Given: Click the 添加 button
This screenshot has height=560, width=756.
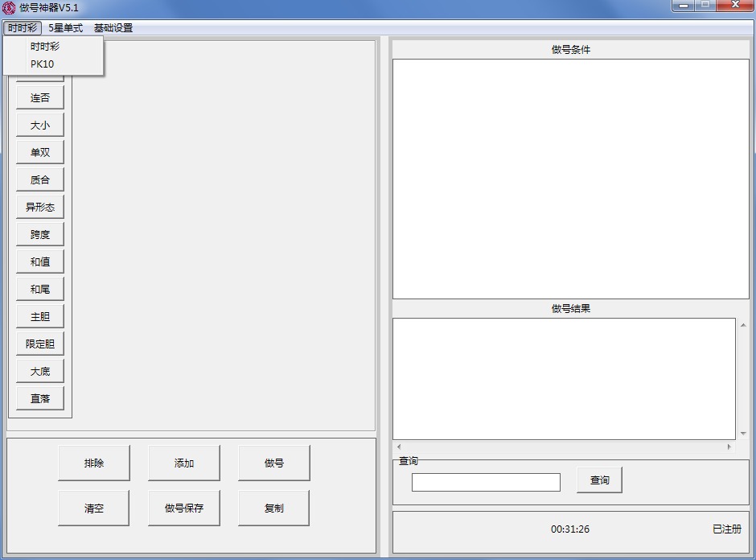Looking at the screenshot, I should 184,463.
